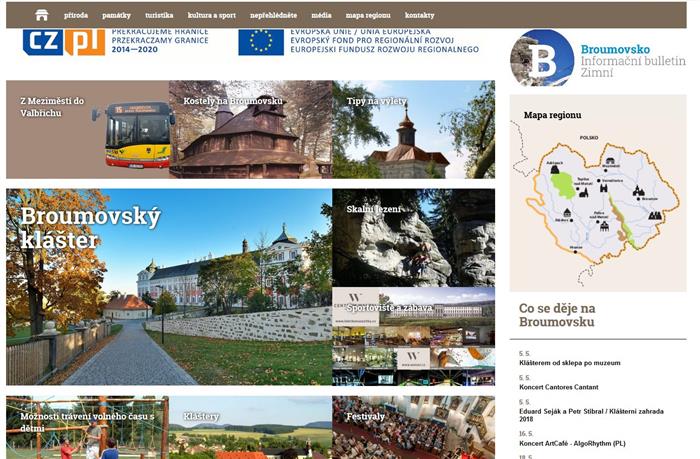Viewport: 700px width, 459px height.
Task: Open event Koncert Cantores Cantant
Action: [559, 387]
